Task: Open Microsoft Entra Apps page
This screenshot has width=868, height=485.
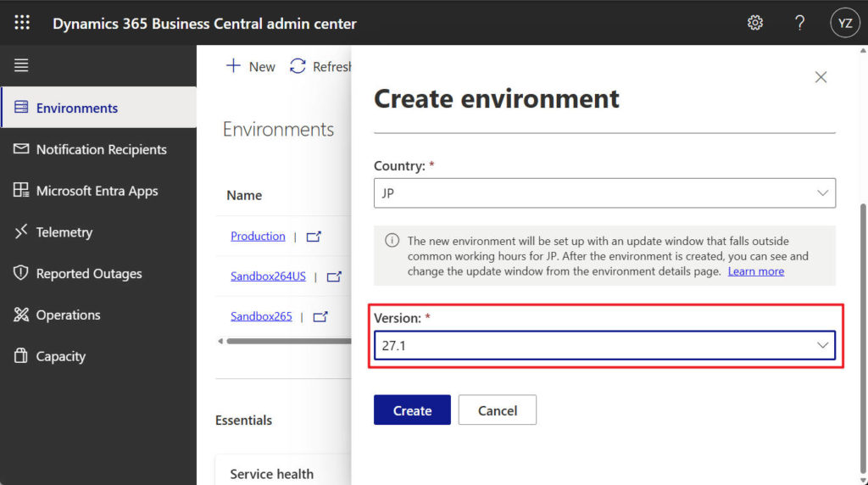Action: [97, 191]
